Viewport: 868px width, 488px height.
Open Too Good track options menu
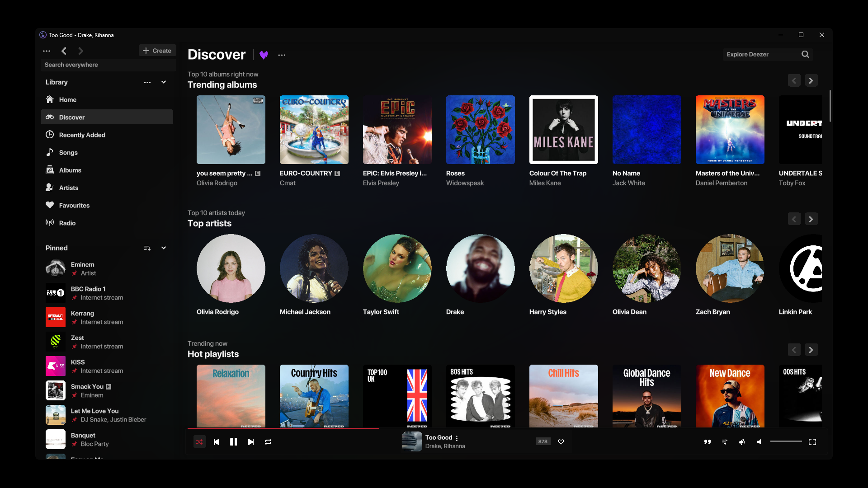click(457, 438)
